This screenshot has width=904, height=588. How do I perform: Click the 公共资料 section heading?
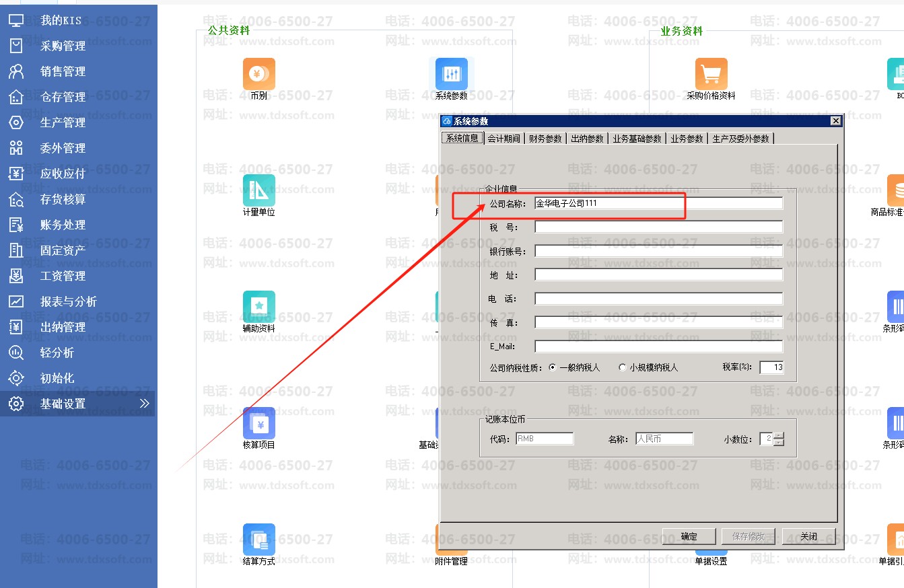pos(229,30)
